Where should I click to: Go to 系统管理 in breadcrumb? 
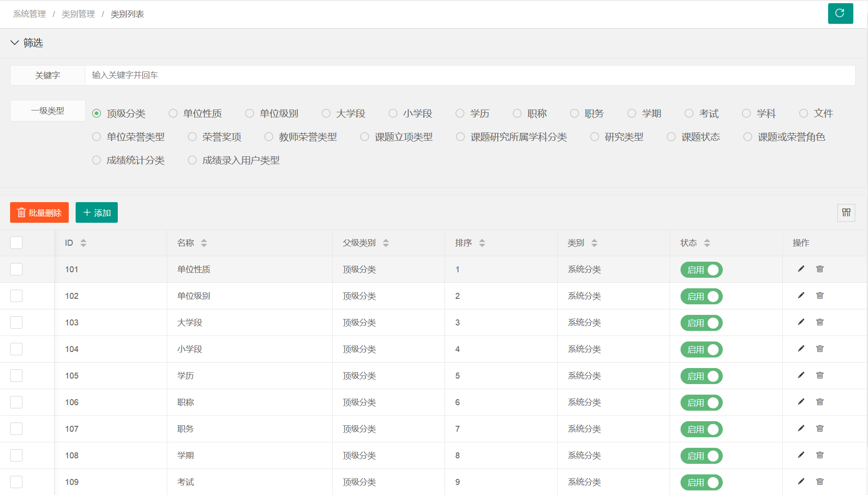[29, 14]
